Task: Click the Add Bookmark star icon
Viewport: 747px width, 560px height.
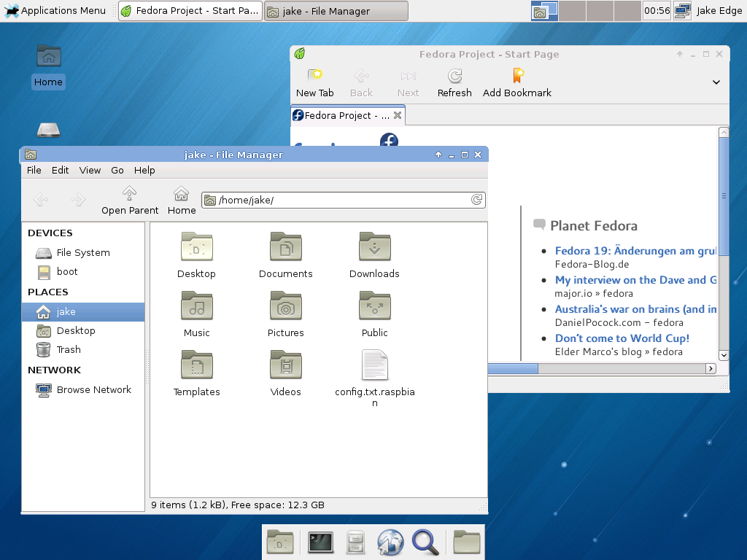Action: coord(517,77)
